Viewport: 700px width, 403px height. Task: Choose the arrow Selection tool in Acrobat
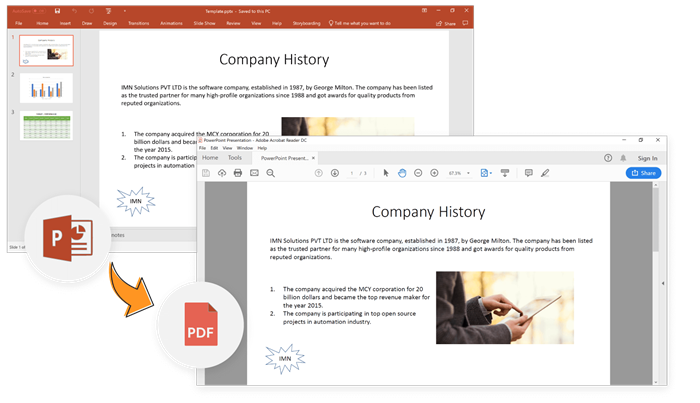click(385, 173)
